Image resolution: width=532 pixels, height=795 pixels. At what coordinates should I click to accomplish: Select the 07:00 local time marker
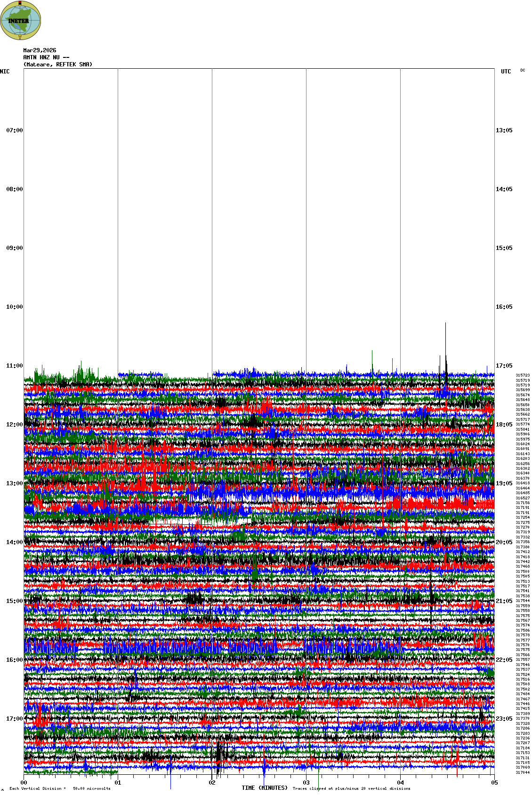coord(14,130)
